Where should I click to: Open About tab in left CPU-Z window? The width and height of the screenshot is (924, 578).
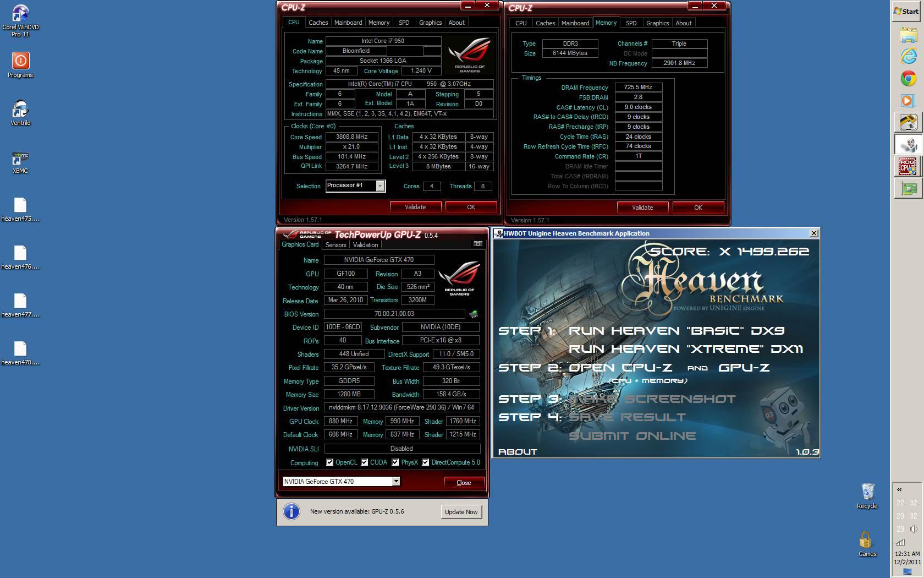click(x=457, y=23)
